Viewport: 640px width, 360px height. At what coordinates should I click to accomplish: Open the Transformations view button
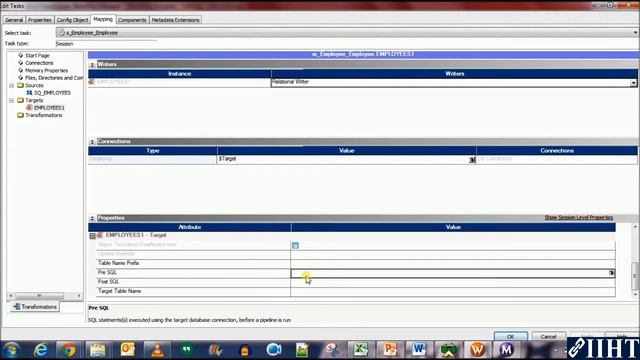[x=35, y=307]
